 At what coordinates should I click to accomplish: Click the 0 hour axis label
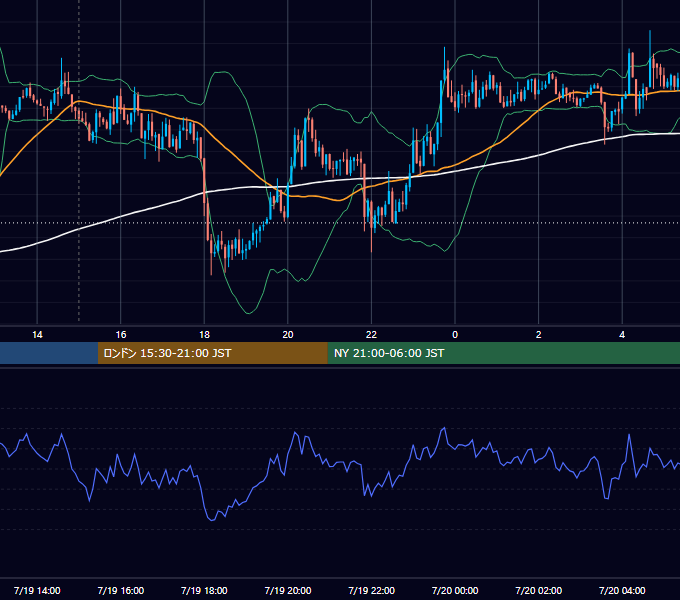455,335
